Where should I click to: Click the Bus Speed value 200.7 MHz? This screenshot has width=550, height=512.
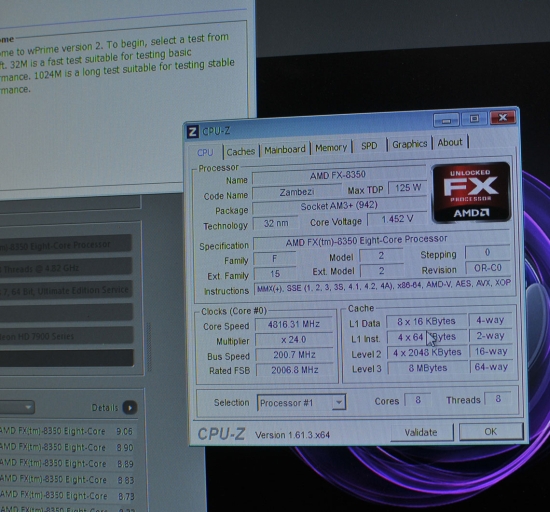294,355
